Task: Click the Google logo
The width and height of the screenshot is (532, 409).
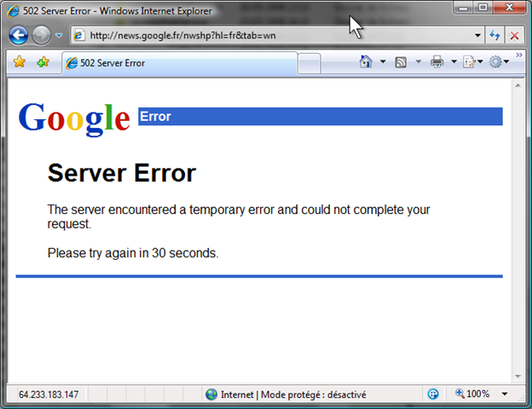Action: tap(74, 118)
